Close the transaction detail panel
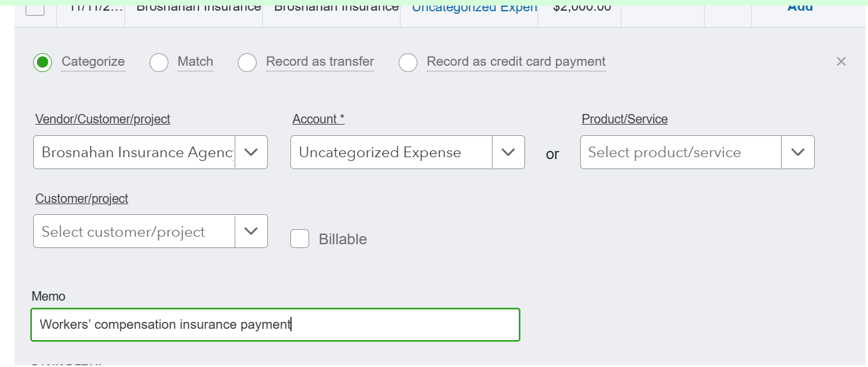The height and width of the screenshot is (367, 868). (x=841, y=61)
